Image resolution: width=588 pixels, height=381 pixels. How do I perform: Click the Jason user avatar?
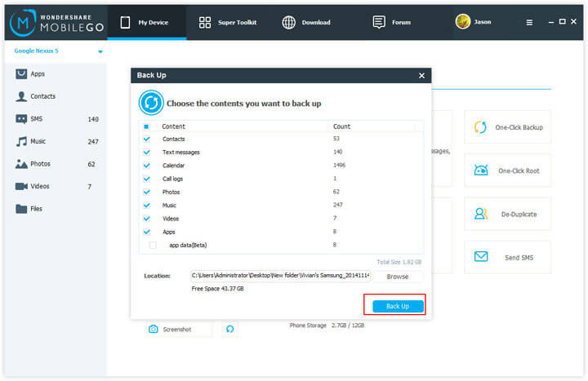[x=463, y=22]
